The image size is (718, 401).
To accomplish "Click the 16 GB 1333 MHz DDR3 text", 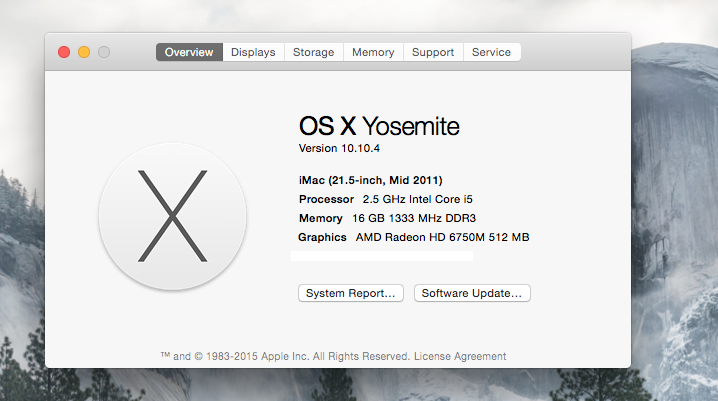I will tap(414, 218).
